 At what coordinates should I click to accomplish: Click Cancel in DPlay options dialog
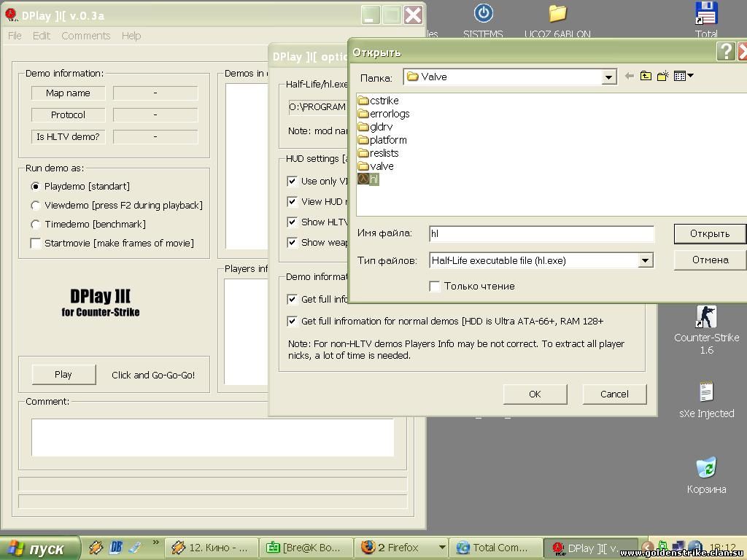pyautogui.click(x=614, y=394)
